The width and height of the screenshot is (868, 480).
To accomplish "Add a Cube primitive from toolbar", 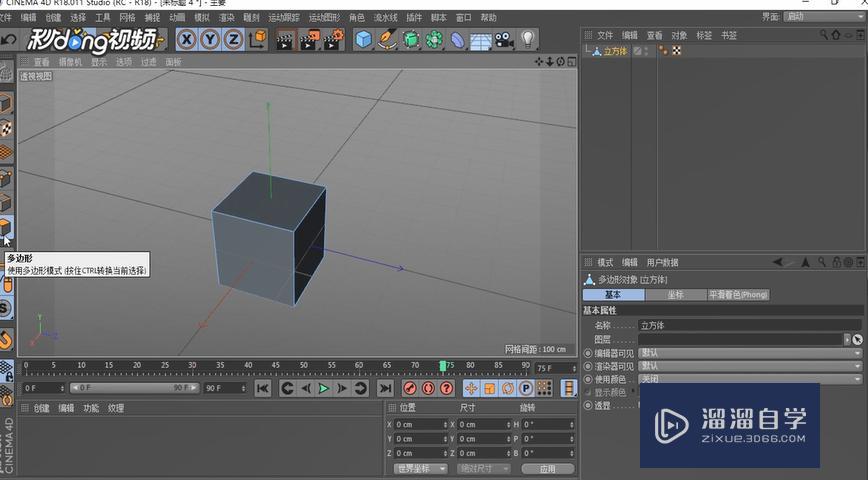I will (x=363, y=40).
